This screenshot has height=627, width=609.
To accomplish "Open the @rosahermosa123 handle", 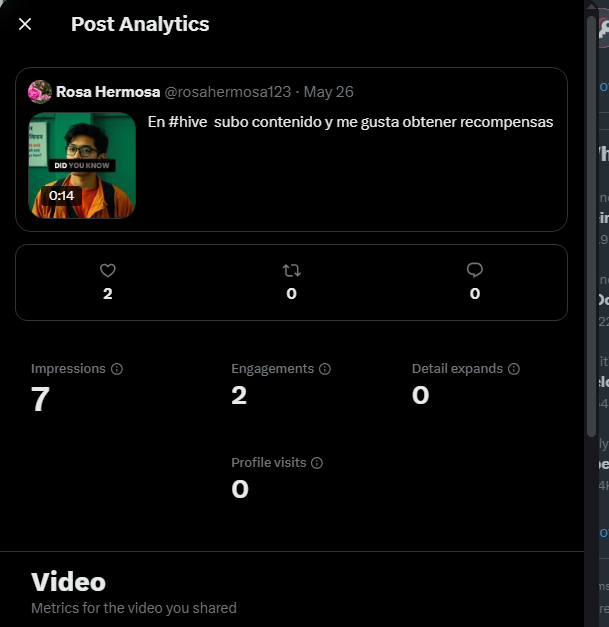I will coord(228,92).
